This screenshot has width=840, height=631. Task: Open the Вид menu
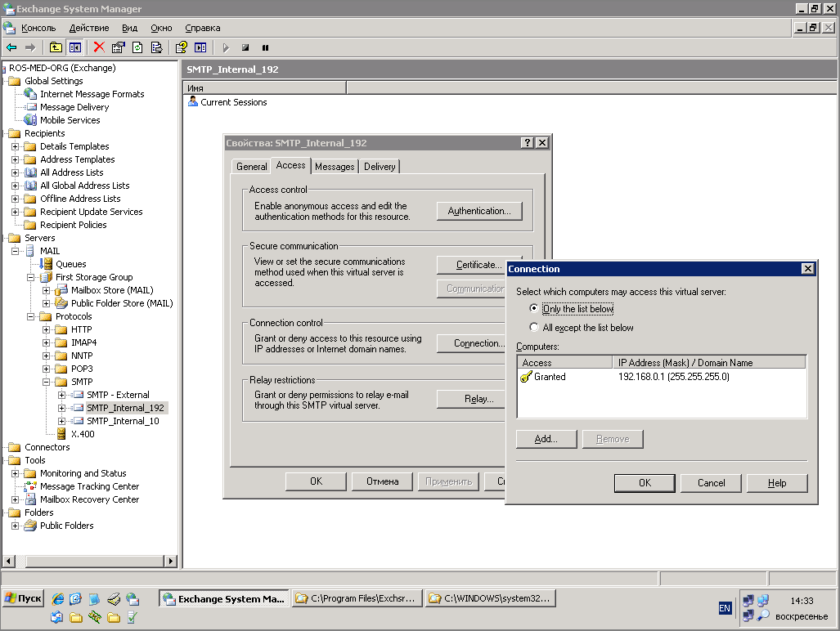130,29
